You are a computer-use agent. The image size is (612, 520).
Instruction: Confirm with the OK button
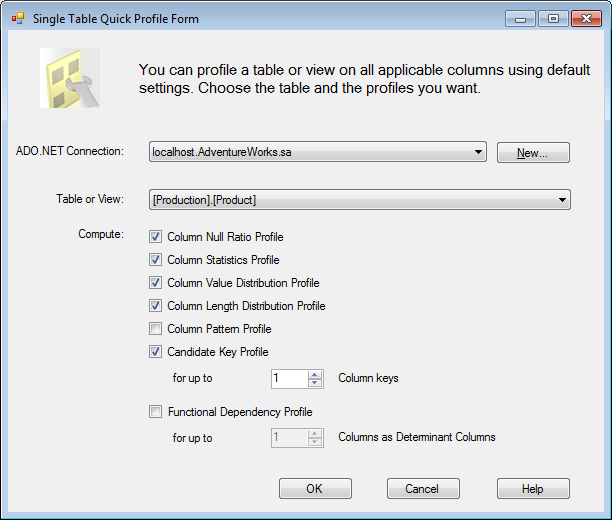[315, 489]
